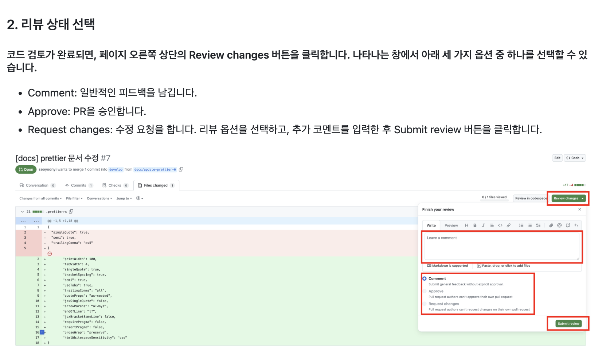Click the green Open status badge

[x=26, y=170]
